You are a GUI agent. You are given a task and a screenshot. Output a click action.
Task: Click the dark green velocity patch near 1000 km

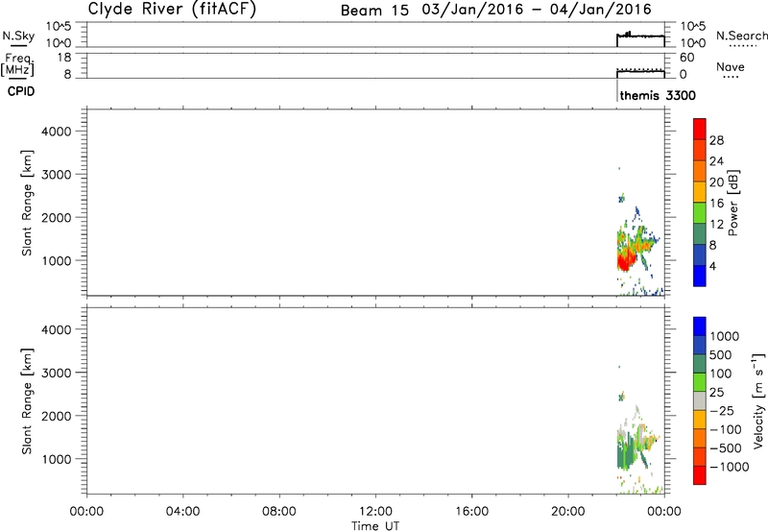pyautogui.click(x=625, y=456)
